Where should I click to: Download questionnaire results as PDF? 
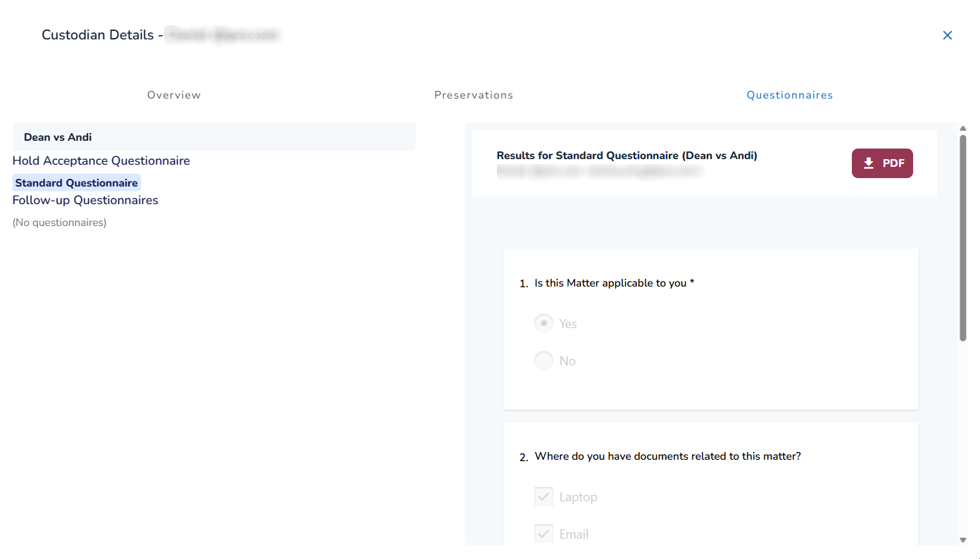(882, 163)
